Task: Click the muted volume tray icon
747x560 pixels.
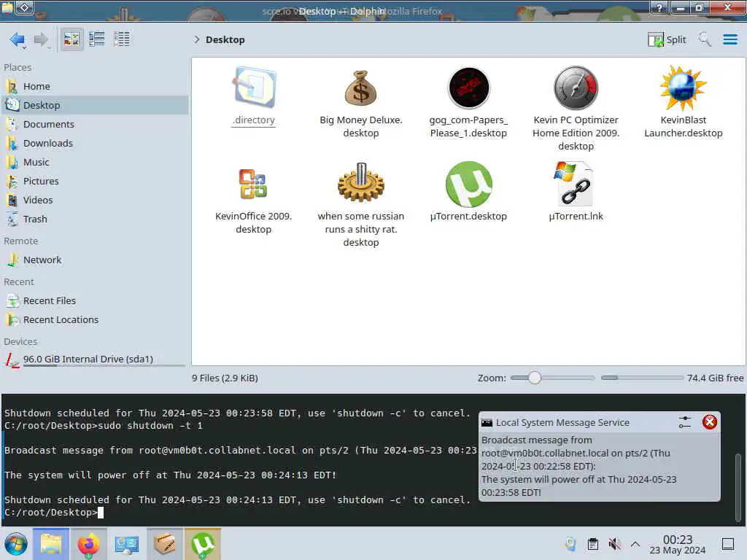Action: click(x=614, y=544)
